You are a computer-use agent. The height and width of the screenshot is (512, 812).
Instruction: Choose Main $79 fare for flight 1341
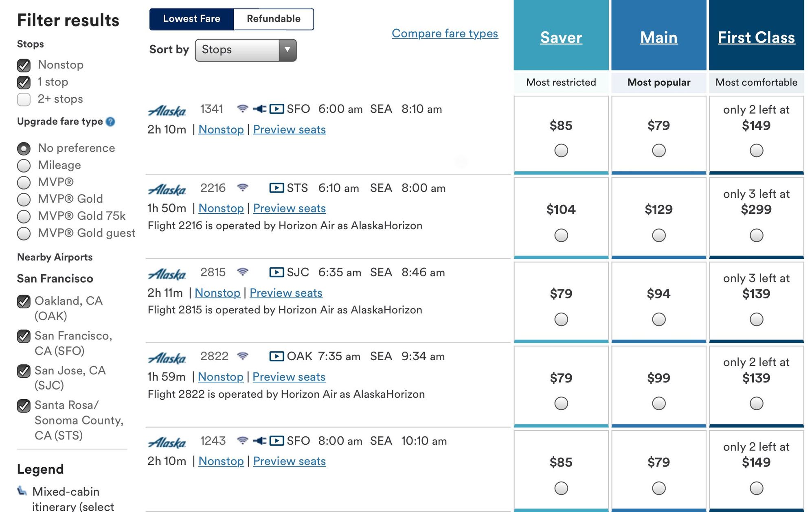pyautogui.click(x=658, y=151)
